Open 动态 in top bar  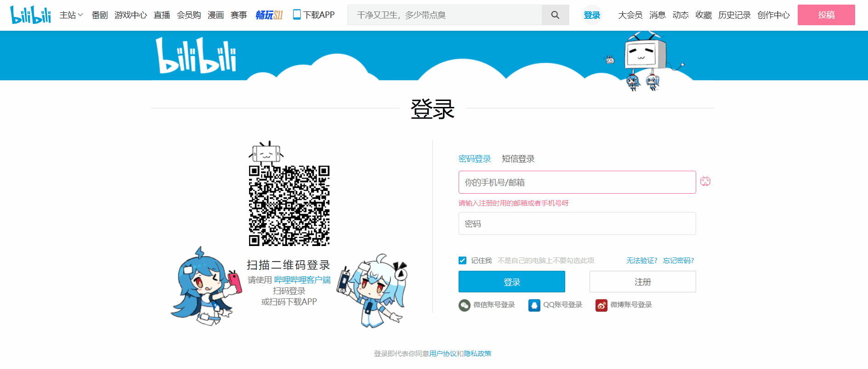680,15
